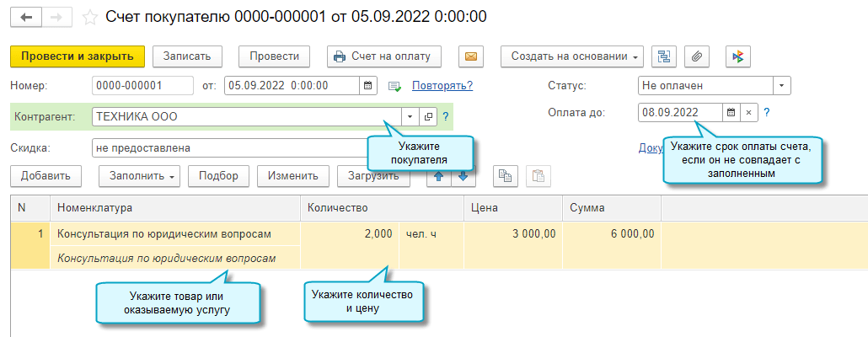
Task: Click the paperclip attachments icon
Action: (696, 56)
